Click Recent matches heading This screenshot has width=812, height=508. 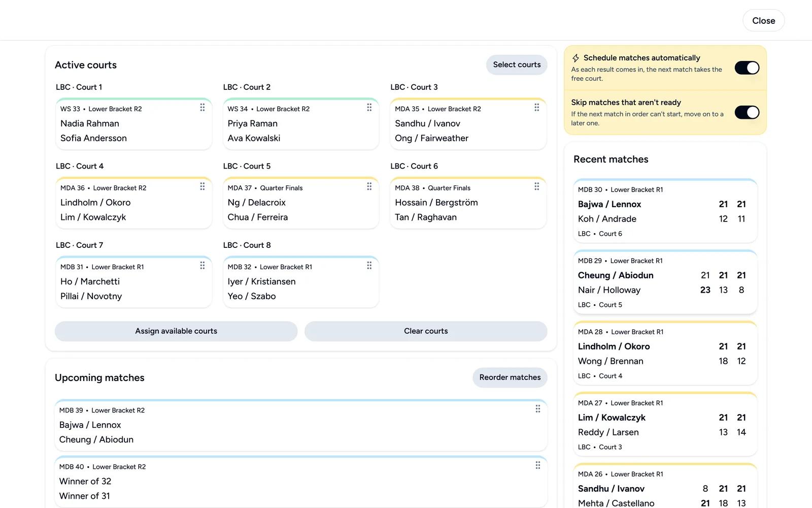(x=611, y=159)
